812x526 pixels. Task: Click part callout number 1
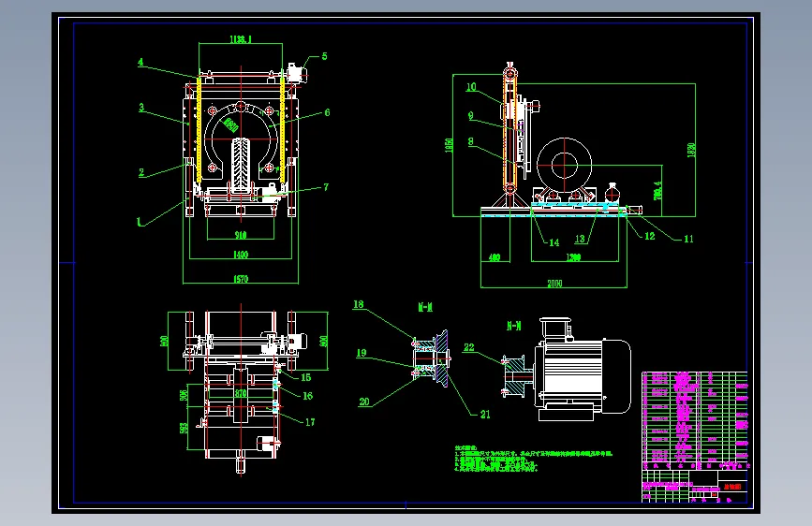139,222
